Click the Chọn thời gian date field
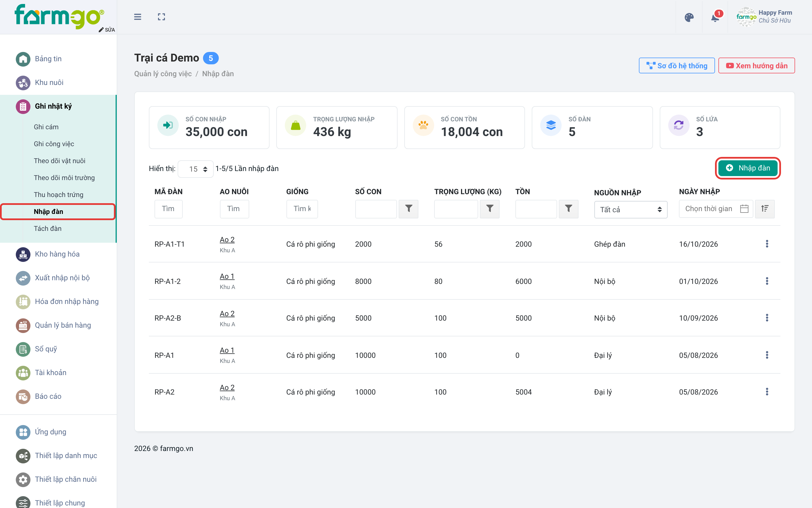The height and width of the screenshot is (508, 812). (716, 209)
